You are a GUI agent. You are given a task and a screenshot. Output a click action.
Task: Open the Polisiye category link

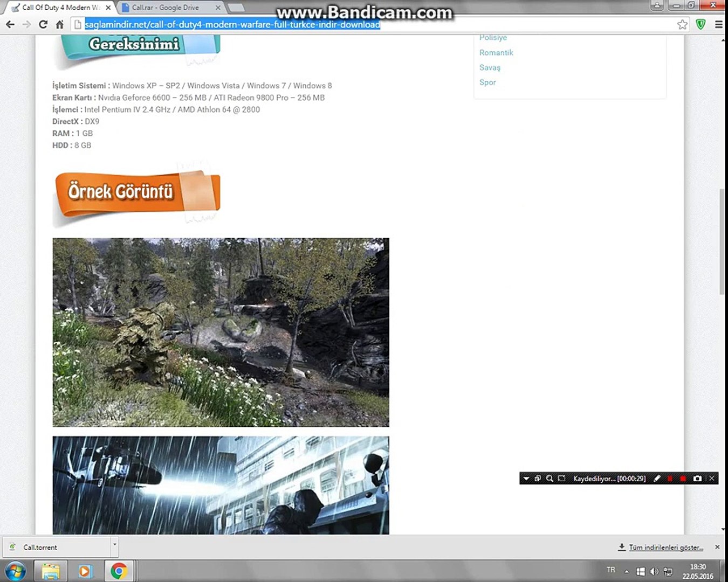coord(493,38)
